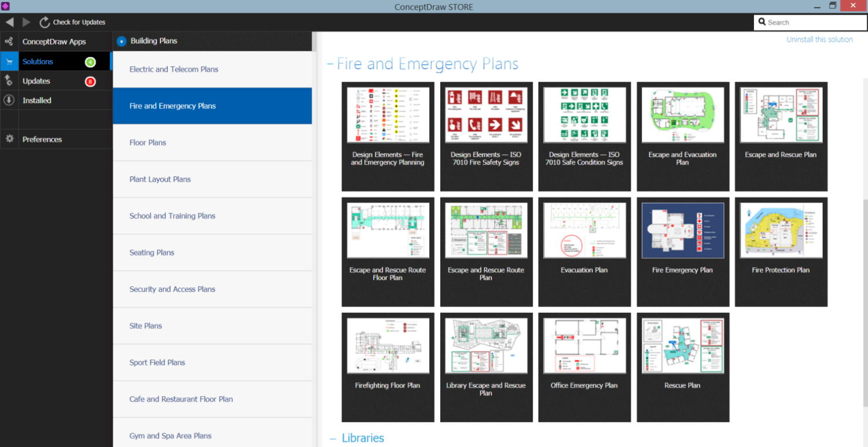Click the Updates sidebar icon
This screenshot has width=868, height=447.
9,81
